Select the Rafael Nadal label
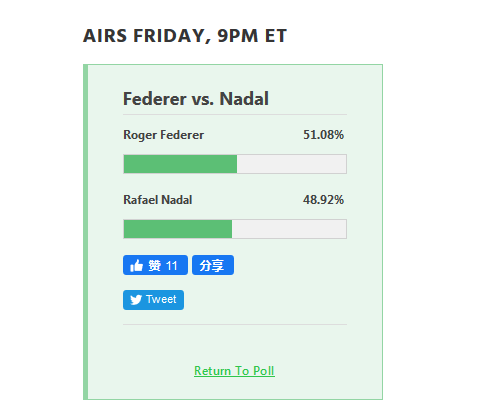The image size is (499, 403). coord(158,200)
